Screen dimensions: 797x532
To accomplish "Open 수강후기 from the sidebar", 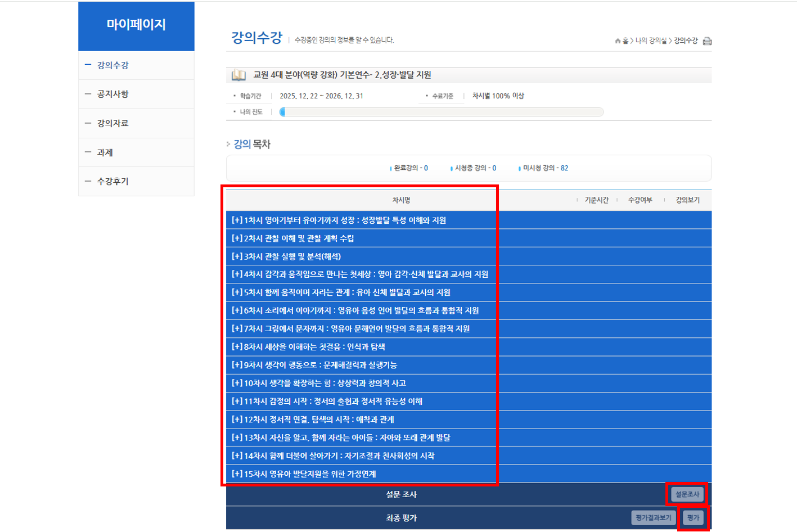I will tap(113, 181).
